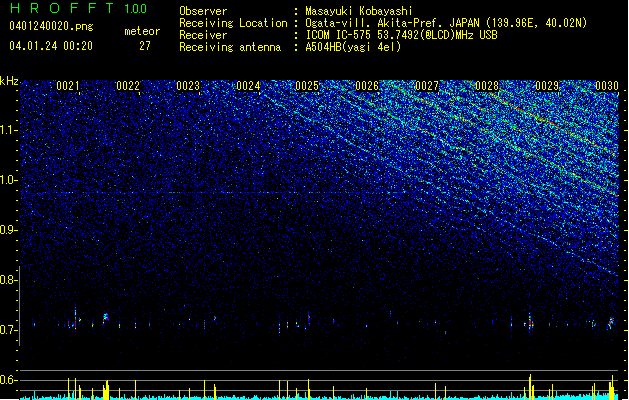This screenshot has height=400, width=629.
Task: Click the kHz axis unit label
Action: [9, 81]
